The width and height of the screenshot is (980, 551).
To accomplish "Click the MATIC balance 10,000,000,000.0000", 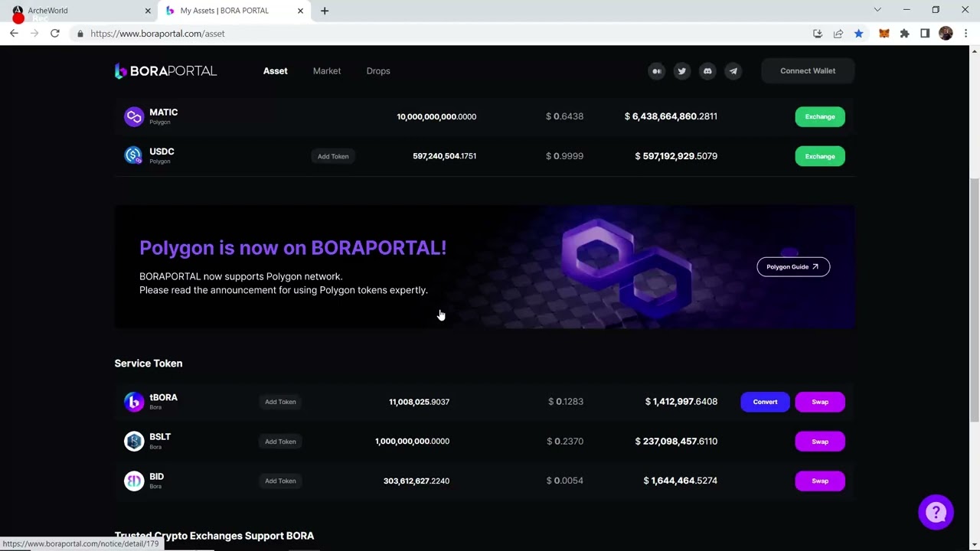I will click(x=436, y=116).
